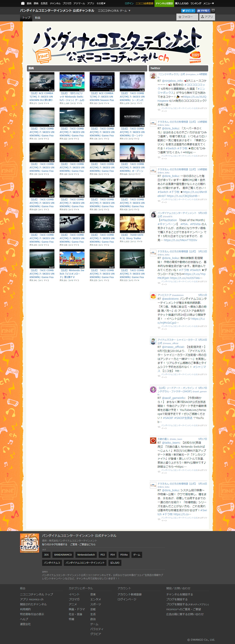Expand the その他 dropdown menu
Screen dimensions: 235x644
coord(101,3)
